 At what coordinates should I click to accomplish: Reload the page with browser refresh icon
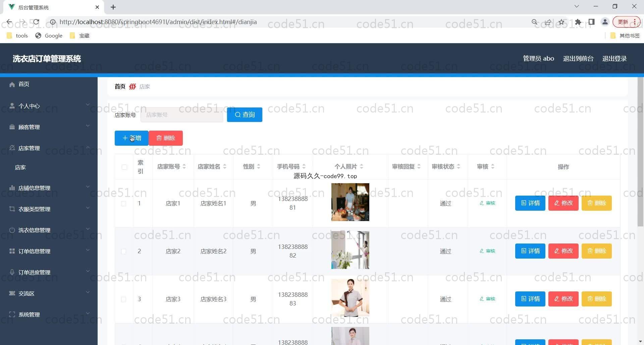coord(36,22)
